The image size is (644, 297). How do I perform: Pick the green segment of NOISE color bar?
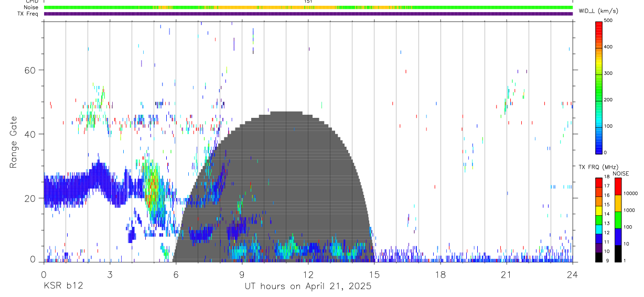(x=618, y=220)
